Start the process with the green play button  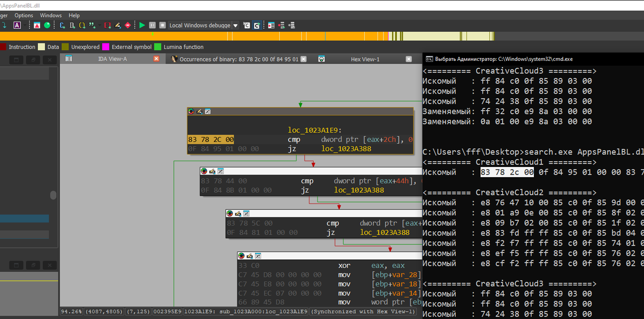(x=142, y=25)
